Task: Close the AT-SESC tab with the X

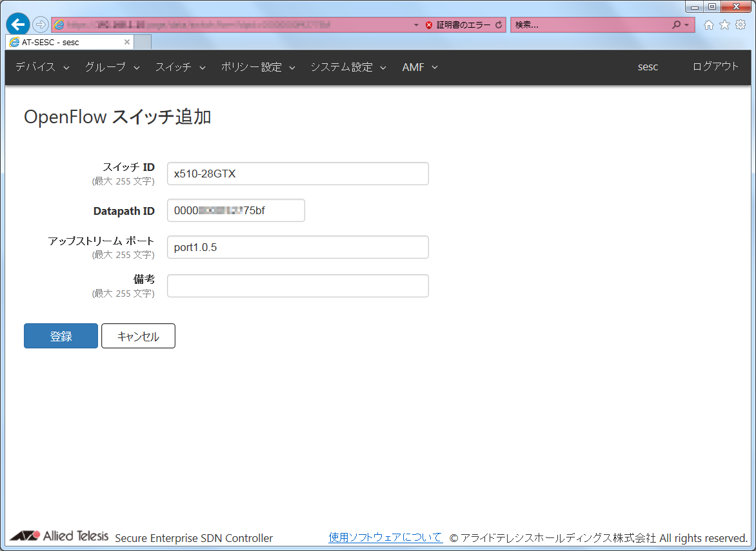Action: (x=127, y=42)
